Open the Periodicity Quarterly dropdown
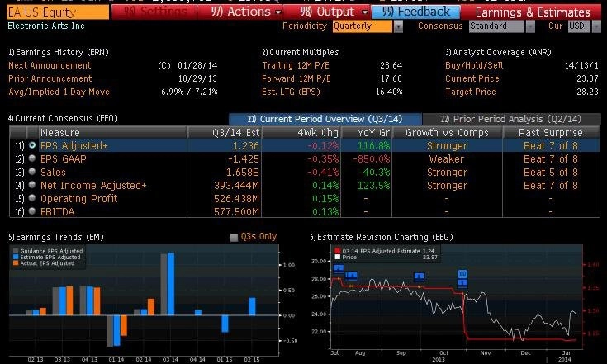Screen dimensions: 607x364 point(363,26)
